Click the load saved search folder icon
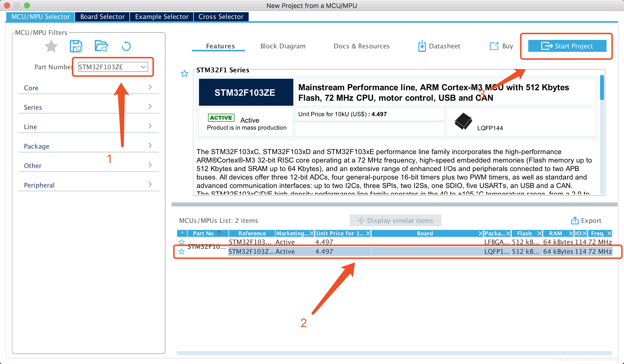Screen dimensions: 624x364 pyautogui.click(x=101, y=46)
